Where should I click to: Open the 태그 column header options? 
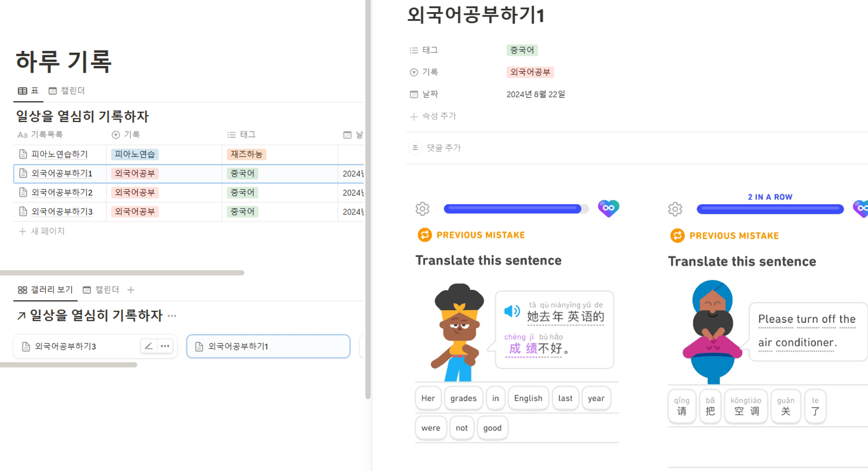tap(240, 134)
